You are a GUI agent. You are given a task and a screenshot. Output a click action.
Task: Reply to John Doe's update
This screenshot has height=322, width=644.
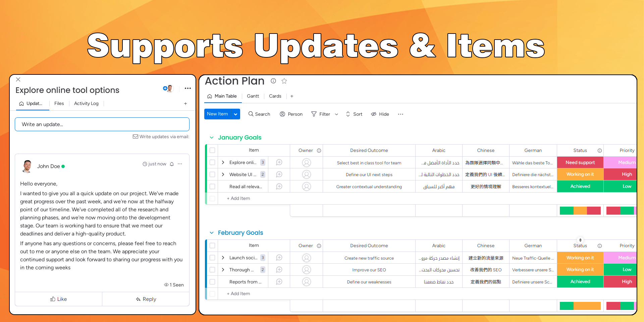146,299
